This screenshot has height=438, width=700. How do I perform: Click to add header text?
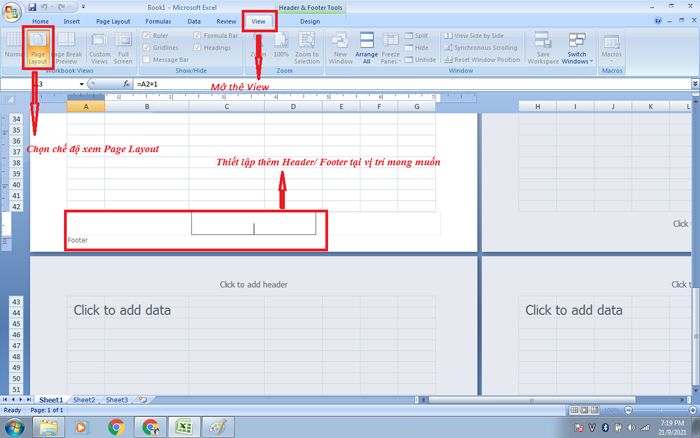254,284
